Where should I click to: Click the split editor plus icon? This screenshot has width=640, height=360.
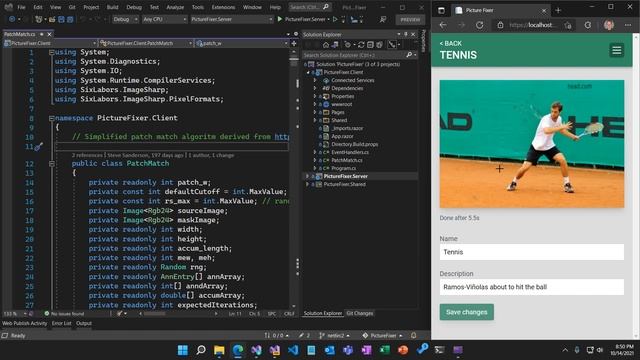pyautogui.click(x=294, y=43)
